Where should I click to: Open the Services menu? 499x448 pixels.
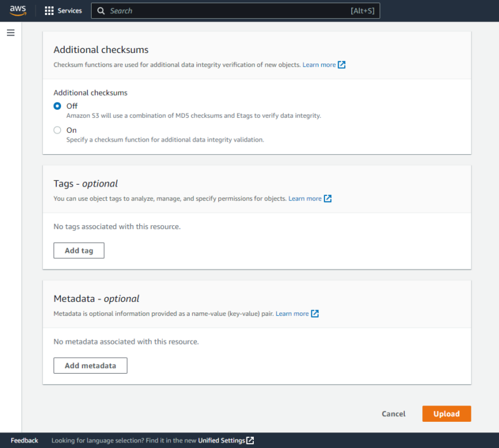[x=69, y=10]
